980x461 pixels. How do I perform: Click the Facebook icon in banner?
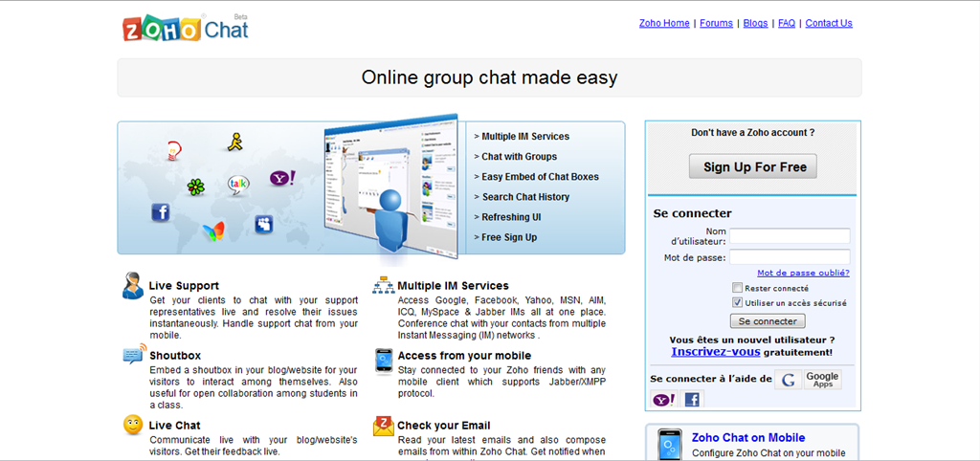click(x=161, y=212)
